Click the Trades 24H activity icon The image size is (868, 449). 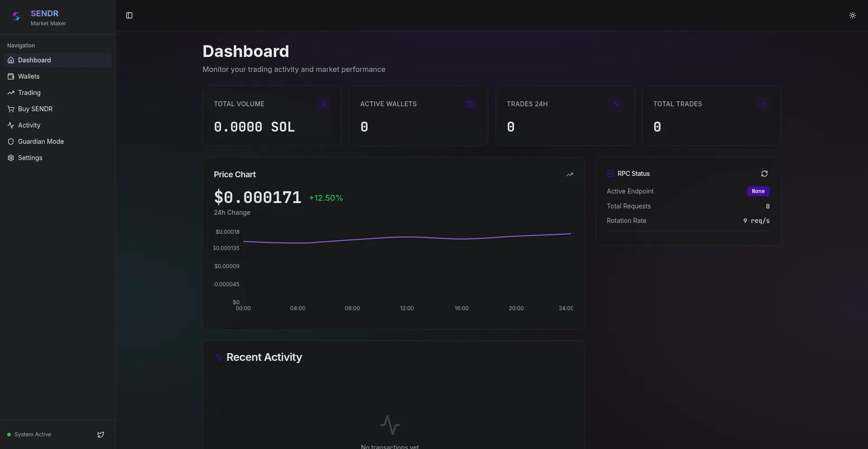pyautogui.click(x=616, y=104)
